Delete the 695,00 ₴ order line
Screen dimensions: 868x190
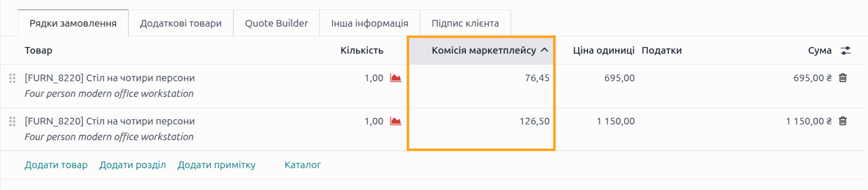tap(843, 78)
